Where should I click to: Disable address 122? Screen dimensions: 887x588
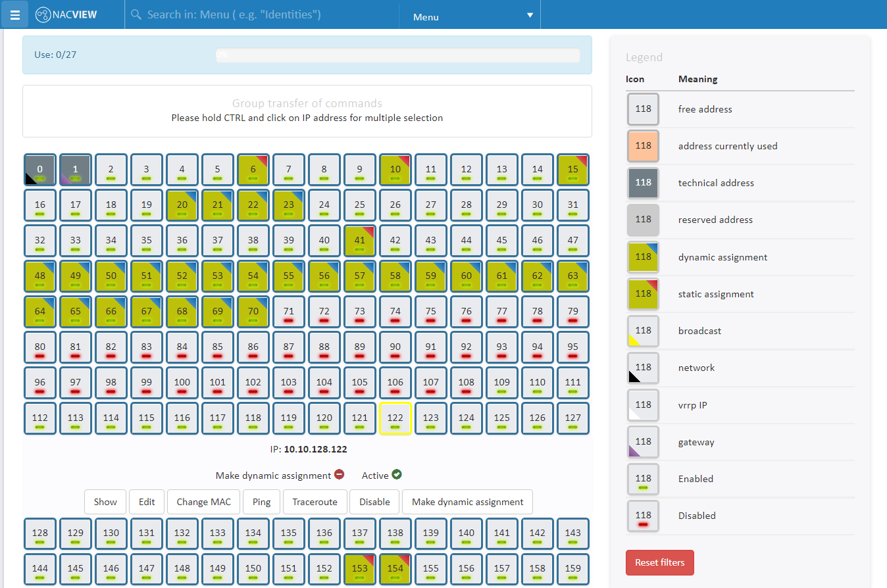pyautogui.click(x=374, y=502)
